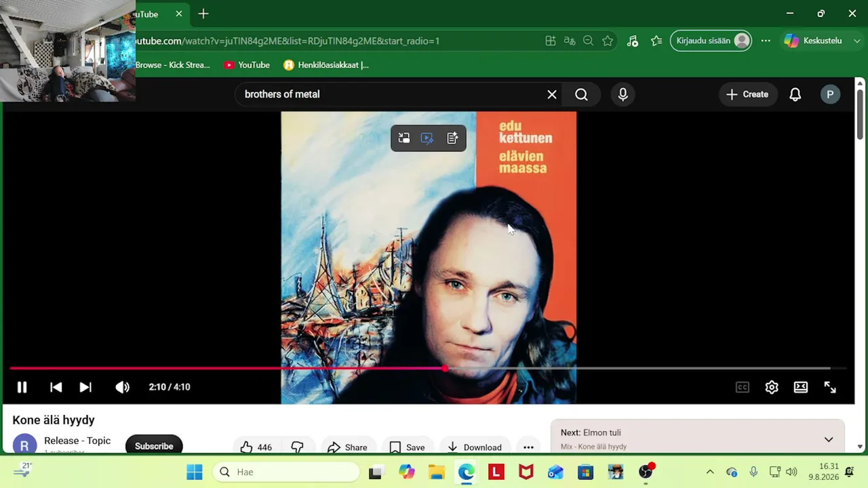The width and height of the screenshot is (868, 488).
Task: Switch to Microsoft Edge on the taskbar
Action: pos(467,472)
